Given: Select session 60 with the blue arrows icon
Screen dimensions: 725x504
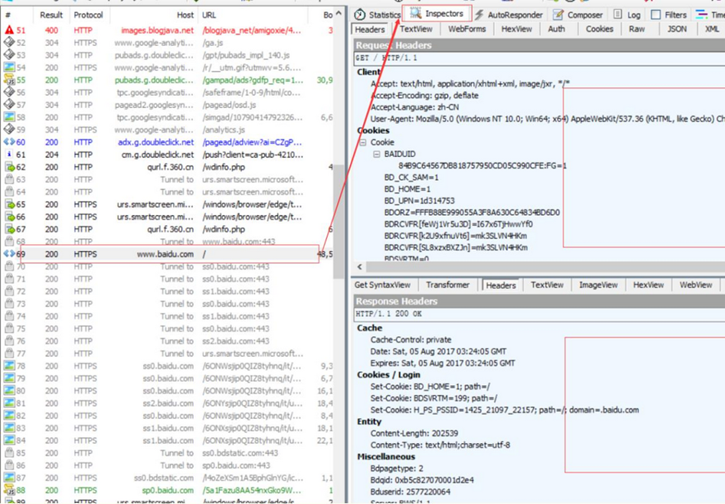Looking at the screenshot, I should 9,142.
